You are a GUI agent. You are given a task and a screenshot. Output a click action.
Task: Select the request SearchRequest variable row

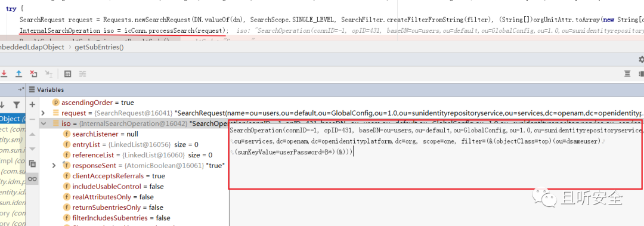click(x=341, y=113)
